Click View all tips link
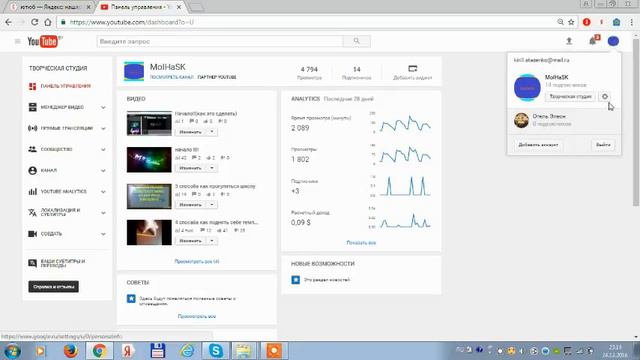Image resolution: width=640 pixels, height=360 pixels. click(x=197, y=316)
